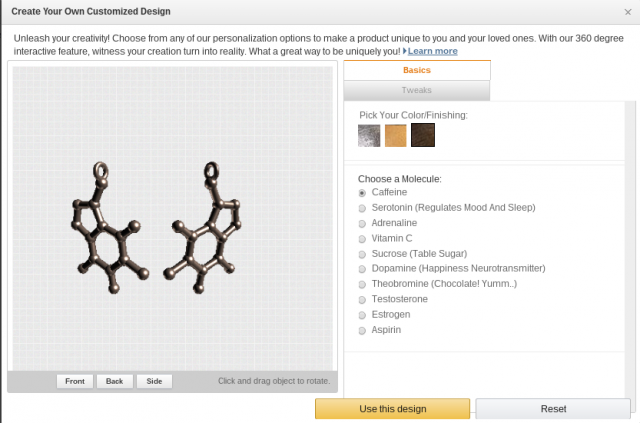The width and height of the screenshot is (640, 423).
Task: Choose the dark bronze finishing swatch
Action: [423, 136]
